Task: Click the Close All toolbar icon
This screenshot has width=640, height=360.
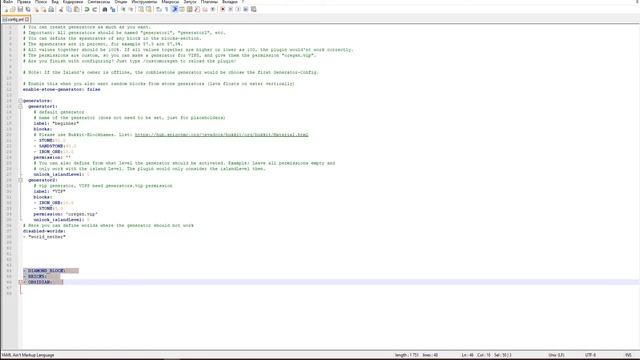Action: coord(44,9)
